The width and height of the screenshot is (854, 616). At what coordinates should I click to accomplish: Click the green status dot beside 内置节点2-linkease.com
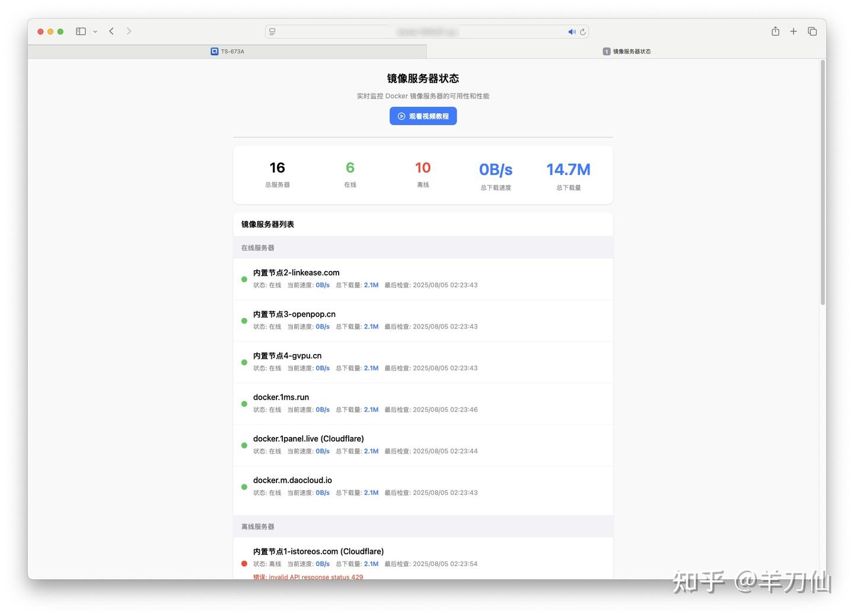coord(244,279)
